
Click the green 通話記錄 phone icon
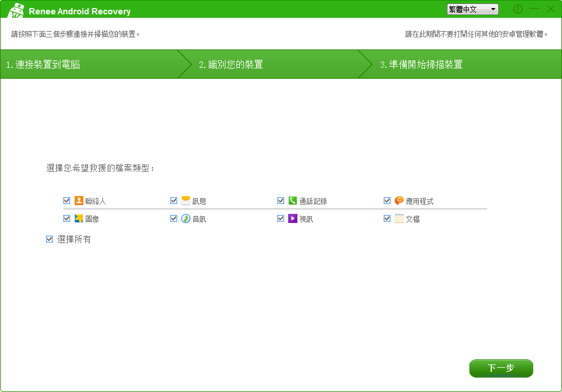pyautogui.click(x=293, y=201)
